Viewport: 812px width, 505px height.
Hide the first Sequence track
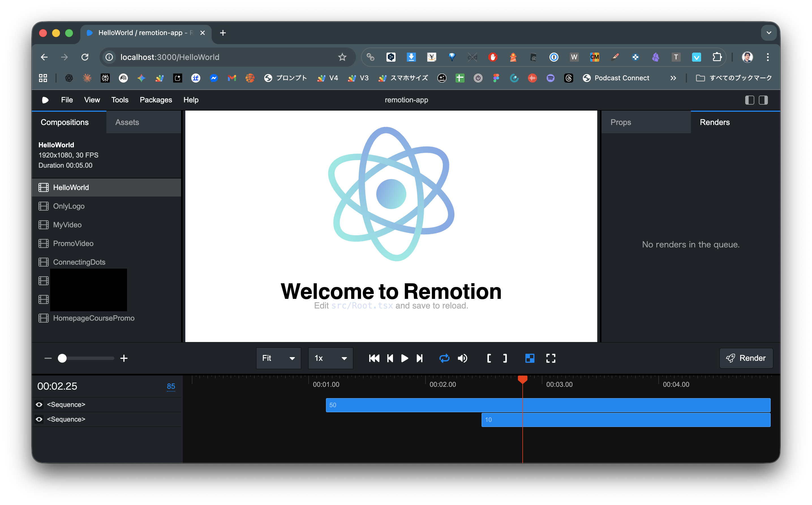pos(39,404)
